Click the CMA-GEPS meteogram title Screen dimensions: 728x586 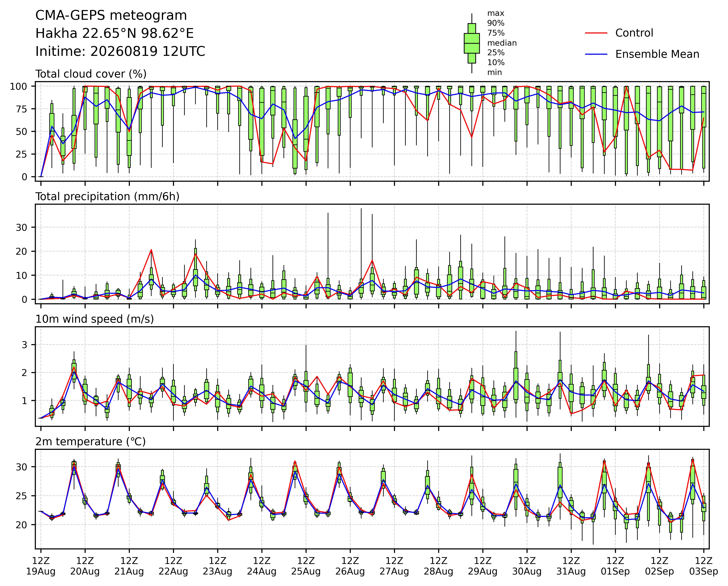pyautogui.click(x=111, y=15)
